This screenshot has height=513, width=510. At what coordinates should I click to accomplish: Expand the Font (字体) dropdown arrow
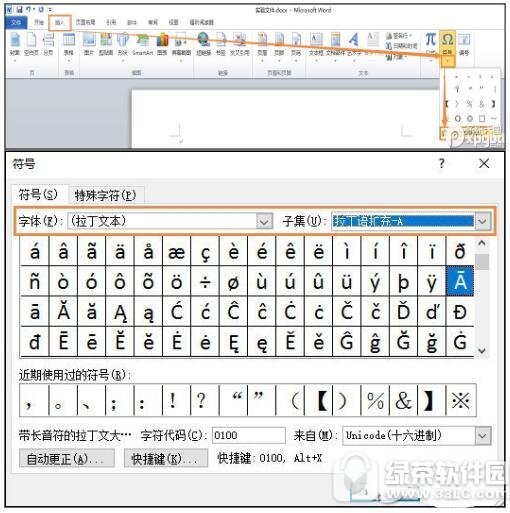coord(265,221)
